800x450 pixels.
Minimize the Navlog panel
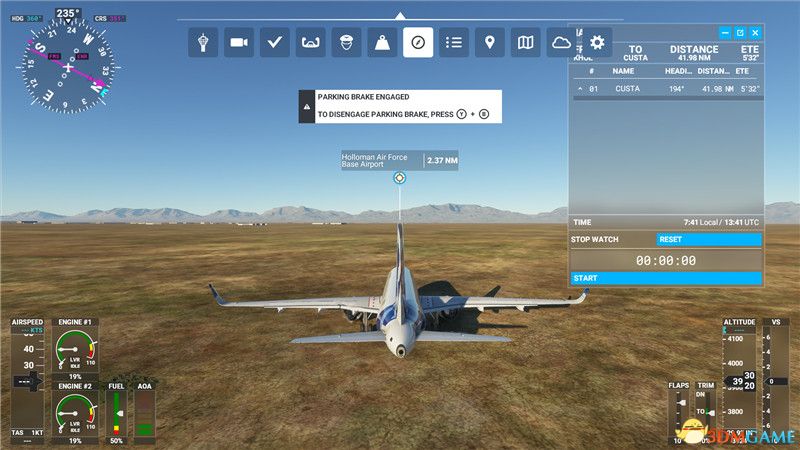pos(725,33)
